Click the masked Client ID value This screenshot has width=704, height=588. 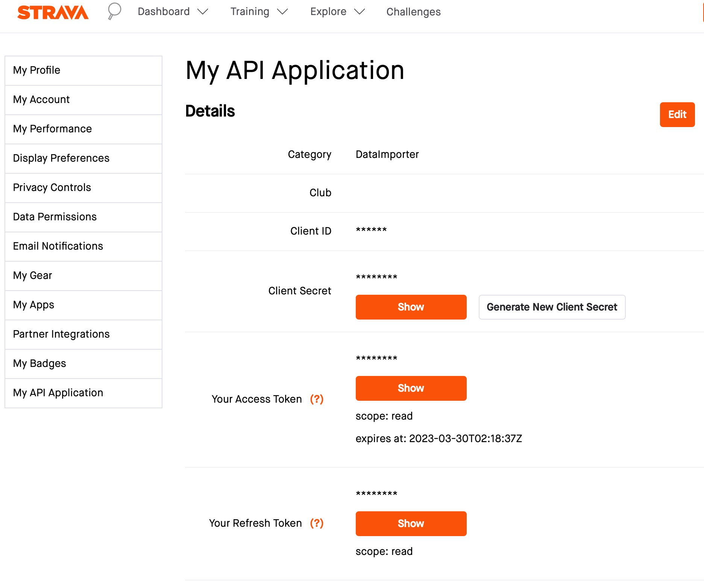[x=371, y=230]
